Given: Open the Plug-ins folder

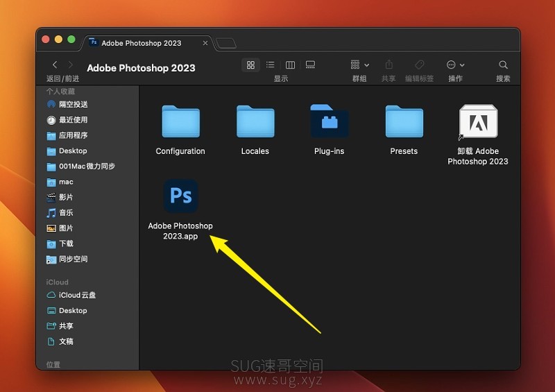Looking at the screenshot, I should coord(330,121).
